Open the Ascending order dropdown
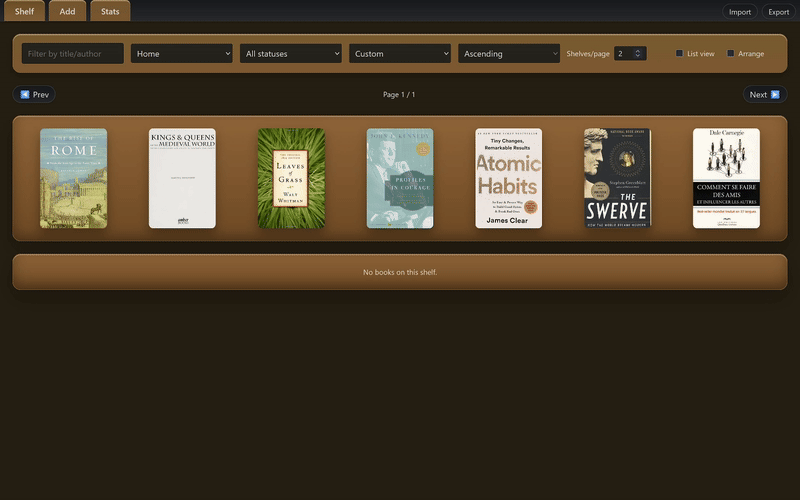 click(509, 54)
